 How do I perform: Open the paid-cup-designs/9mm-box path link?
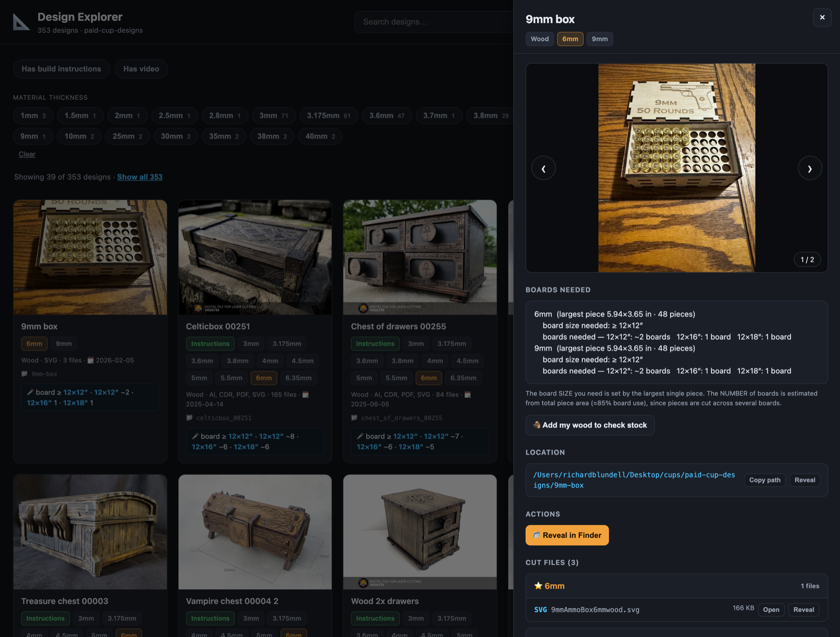[x=634, y=480]
